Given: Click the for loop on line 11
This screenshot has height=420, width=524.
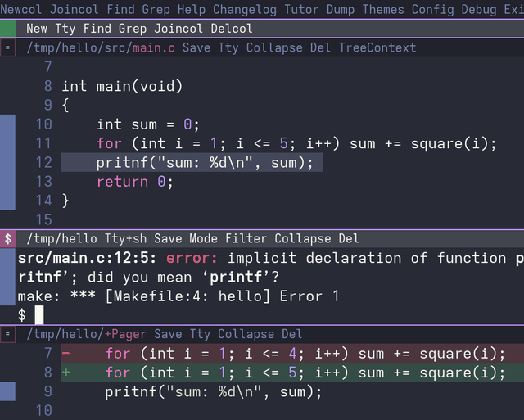Looking at the screenshot, I should pyautogui.click(x=296, y=143).
